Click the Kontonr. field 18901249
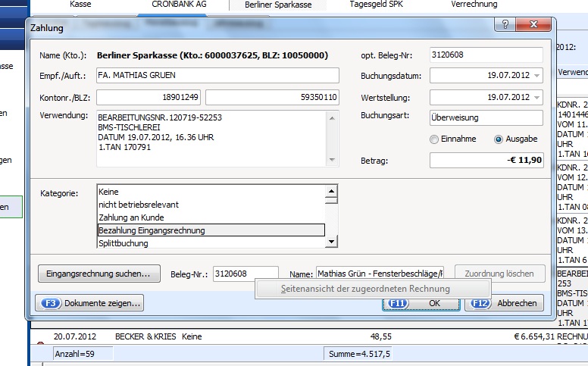 [x=149, y=98]
